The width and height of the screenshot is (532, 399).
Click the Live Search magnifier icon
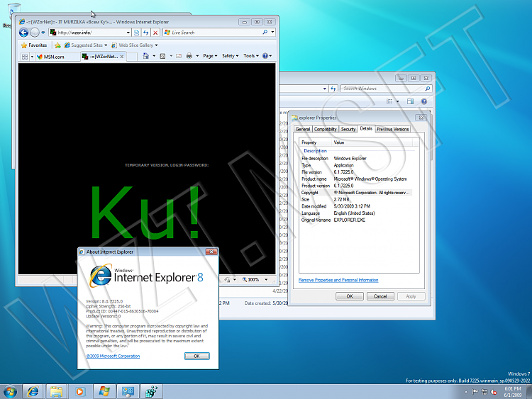pyautogui.click(x=265, y=32)
